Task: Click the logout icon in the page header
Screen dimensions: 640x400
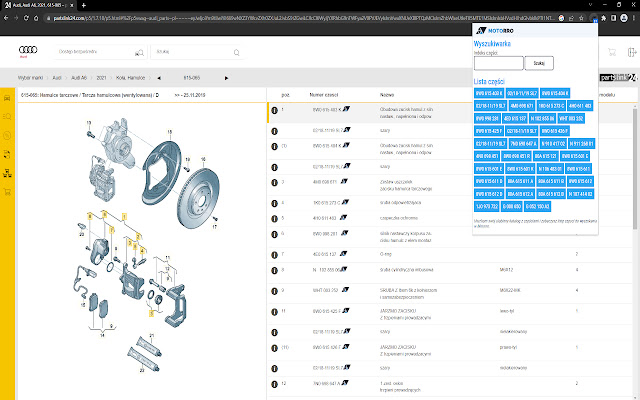Action: 631,52
